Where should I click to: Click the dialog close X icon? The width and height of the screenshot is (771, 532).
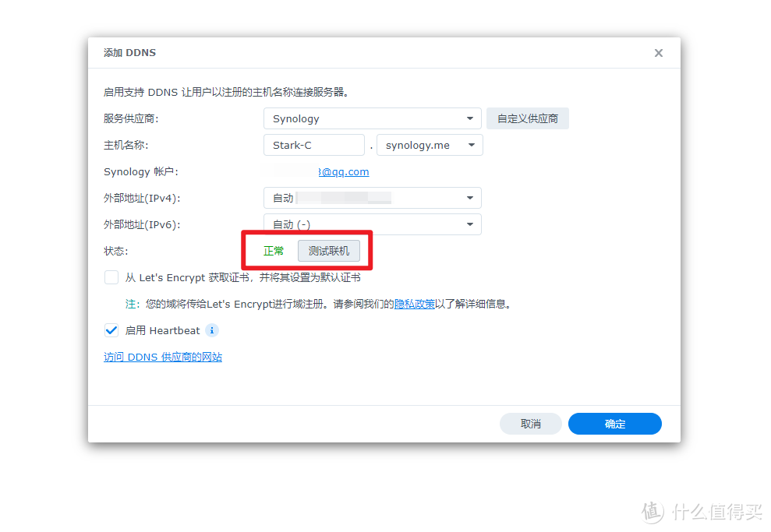click(659, 52)
